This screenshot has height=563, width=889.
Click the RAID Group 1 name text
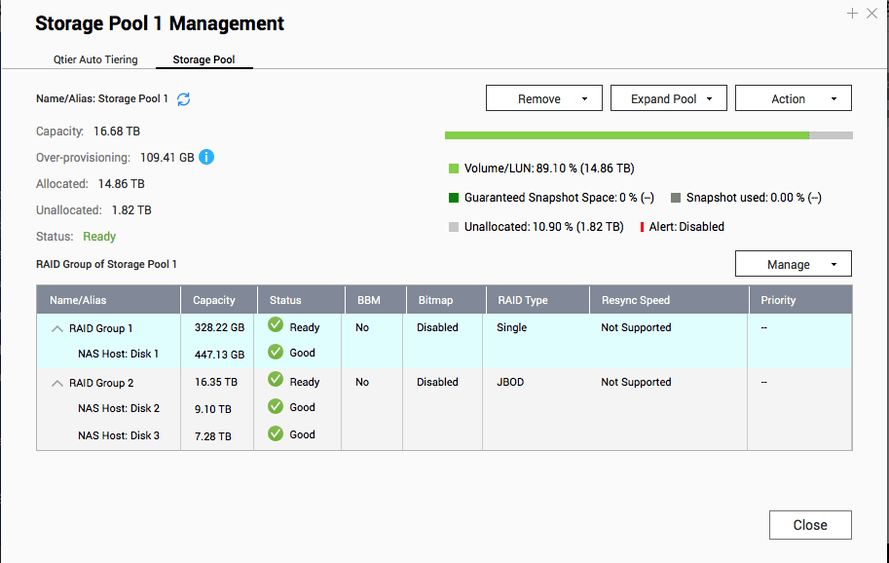coord(101,329)
